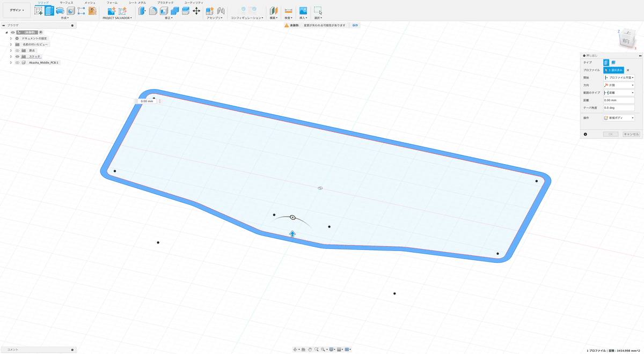Activate the root component radio button
The width and height of the screenshot is (644, 354).
[41, 32]
